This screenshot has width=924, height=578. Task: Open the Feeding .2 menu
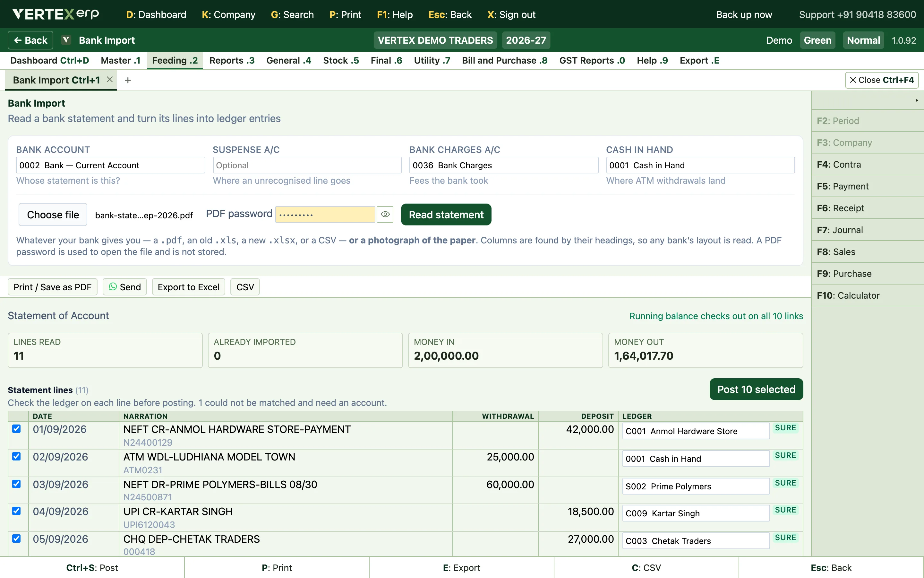[x=175, y=60]
